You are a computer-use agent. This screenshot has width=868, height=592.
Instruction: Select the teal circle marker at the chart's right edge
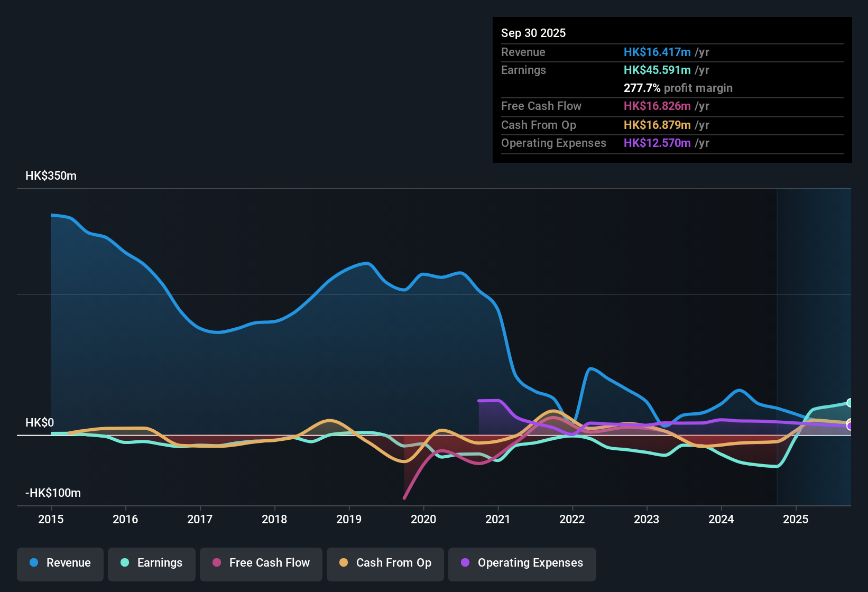click(x=848, y=402)
